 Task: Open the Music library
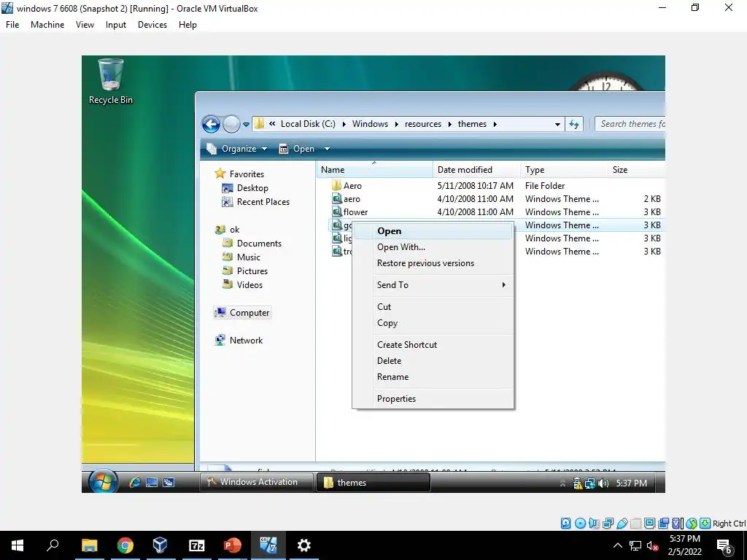tap(241, 257)
